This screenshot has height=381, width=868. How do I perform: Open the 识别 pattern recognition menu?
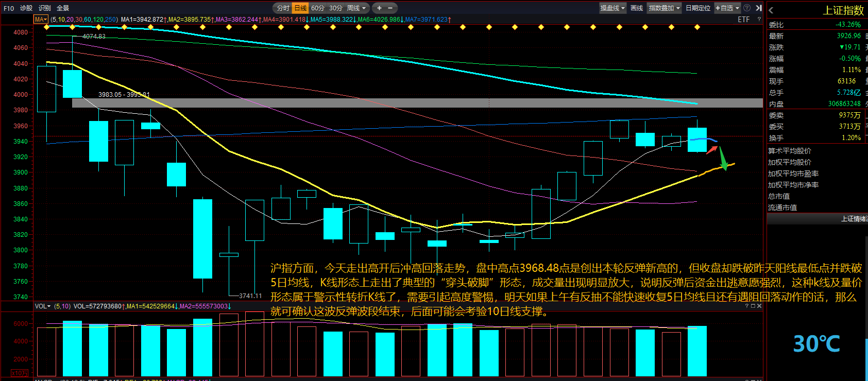[x=45, y=8]
